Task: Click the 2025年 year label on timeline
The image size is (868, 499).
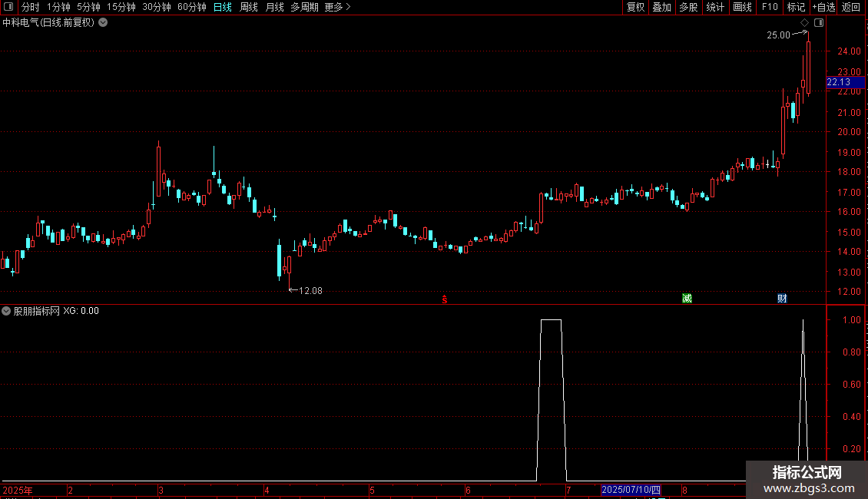Action: pyautogui.click(x=18, y=490)
